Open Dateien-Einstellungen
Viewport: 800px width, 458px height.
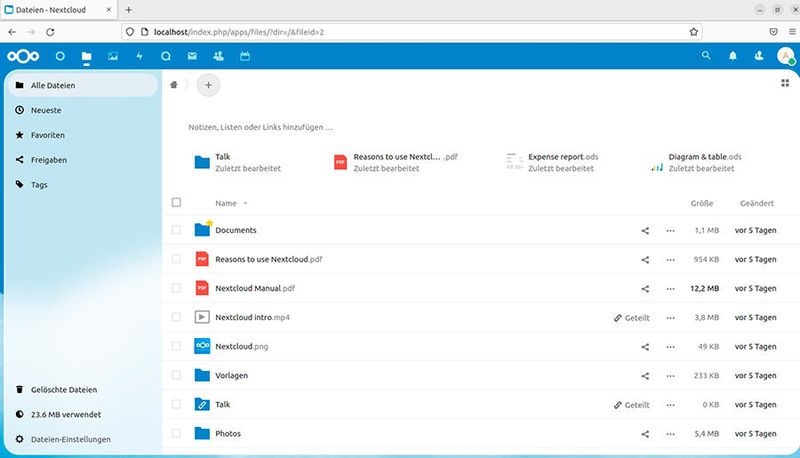(x=83, y=439)
